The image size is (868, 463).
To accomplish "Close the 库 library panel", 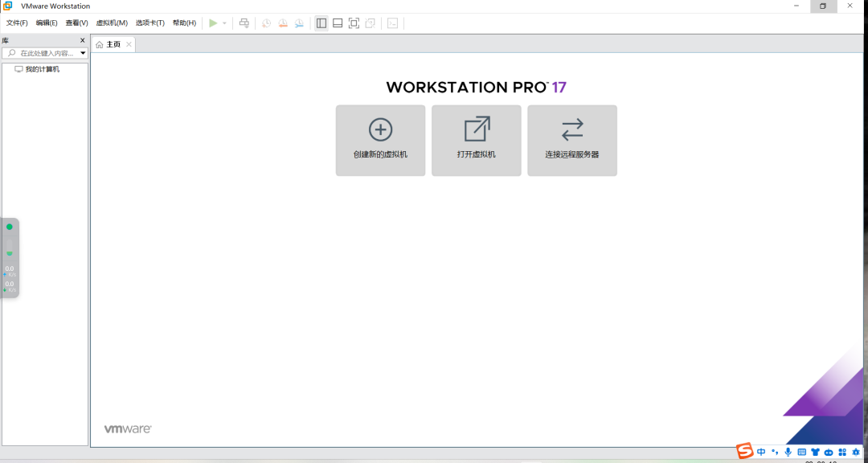I will [x=83, y=40].
